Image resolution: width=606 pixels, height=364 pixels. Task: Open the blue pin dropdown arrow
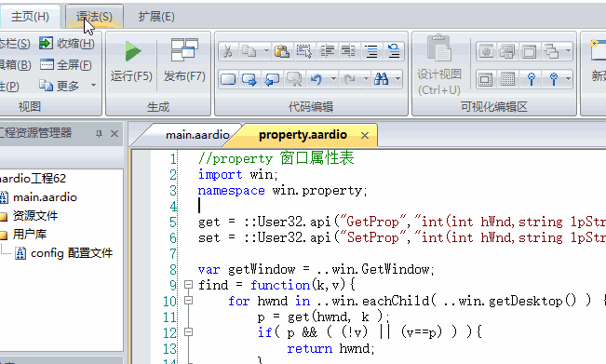tap(568, 79)
